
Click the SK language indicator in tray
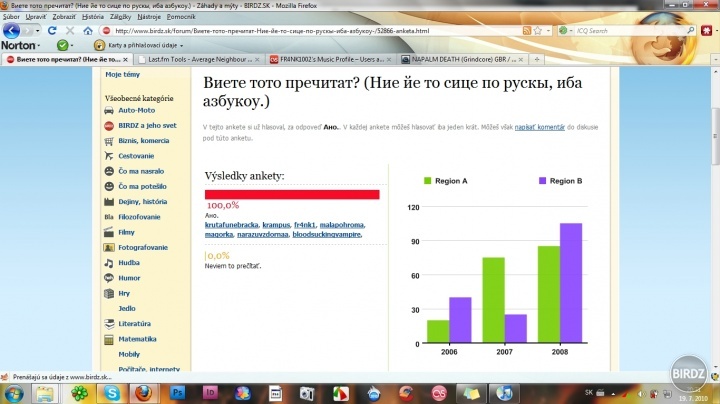[589, 393]
